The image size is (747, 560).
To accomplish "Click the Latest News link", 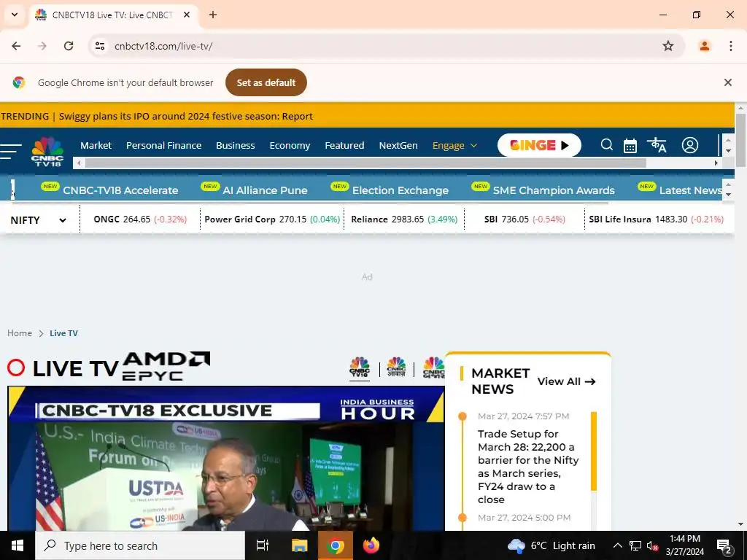I will point(691,190).
